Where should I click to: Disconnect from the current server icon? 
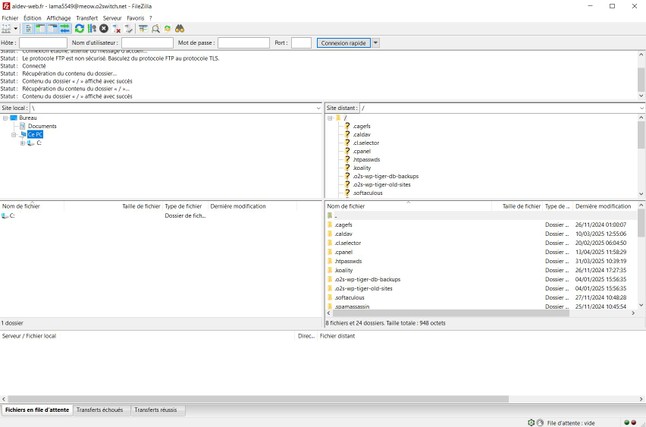point(117,28)
